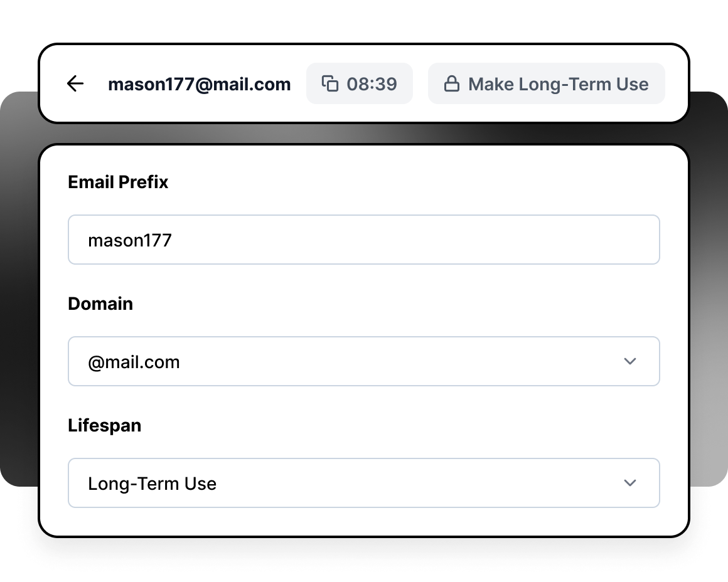Click the Domain field label
Screen dimensions: 728x582
tap(100, 304)
